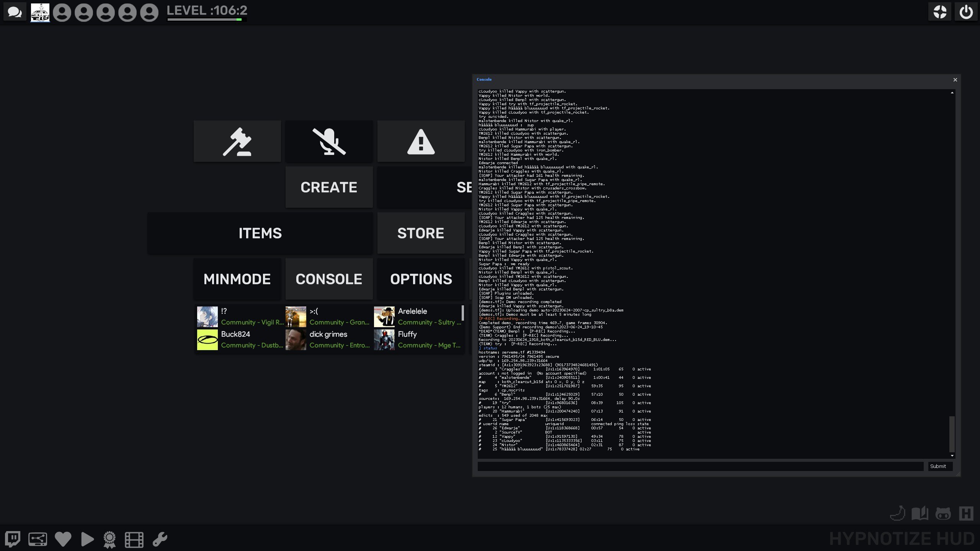The image size is (980, 551).
Task: Click the console command input field
Action: pyautogui.click(x=700, y=466)
